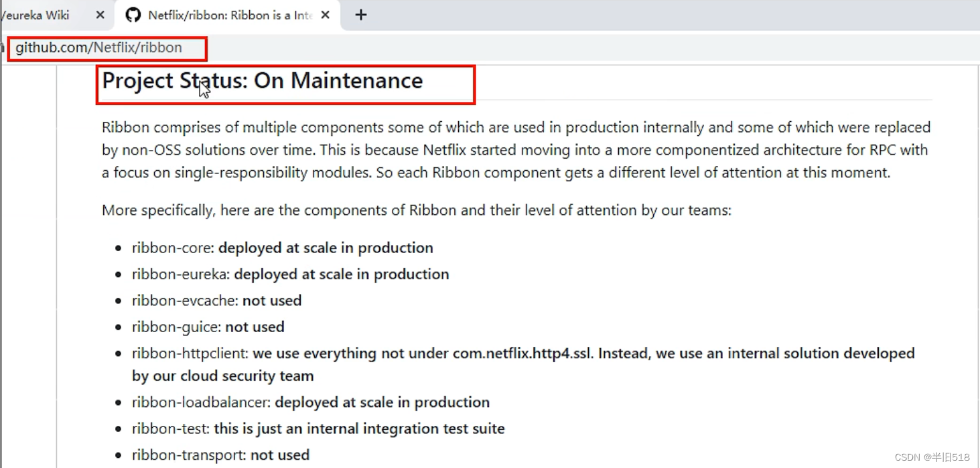Click the ribbon-transport: not used item
The image size is (980, 468).
tap(220, 455)
